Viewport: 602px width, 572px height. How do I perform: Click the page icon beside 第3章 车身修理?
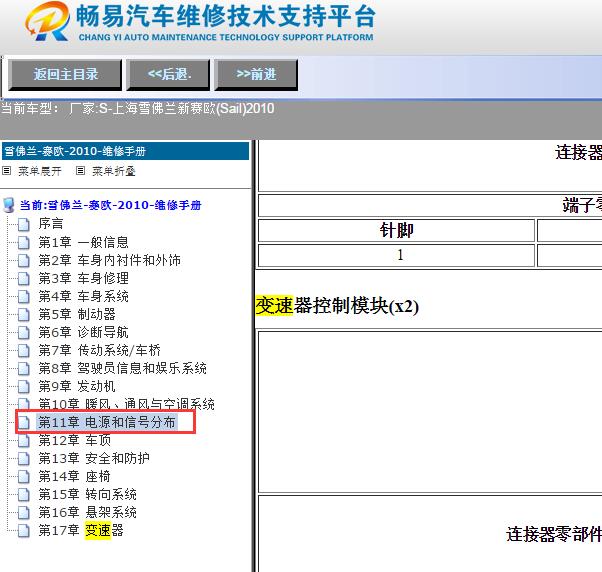(24, 278)
